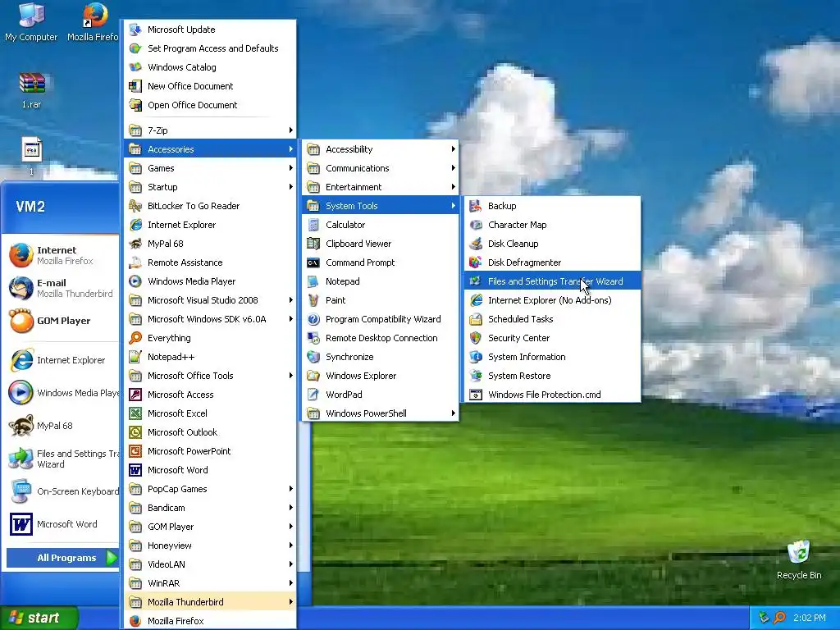Click the system clock showing 2:02 PM

810,618
